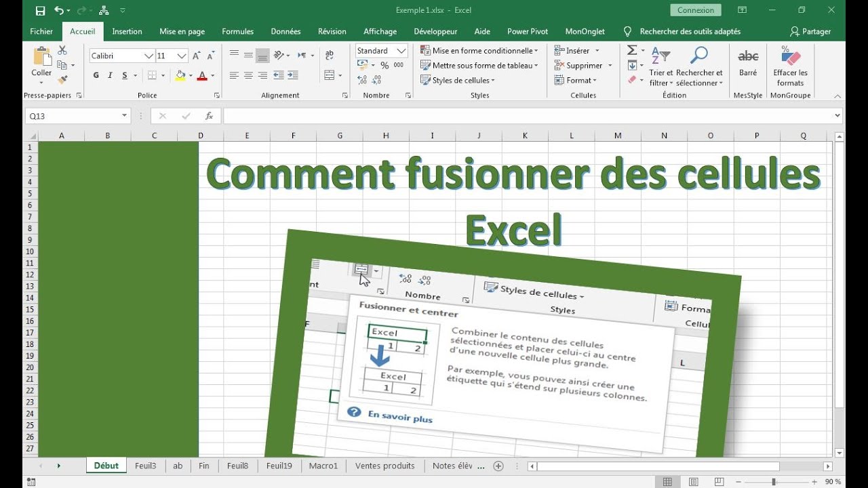The image size is (868, 488).
Task: Click the borders icon in Police group
Action: [152, 75]
